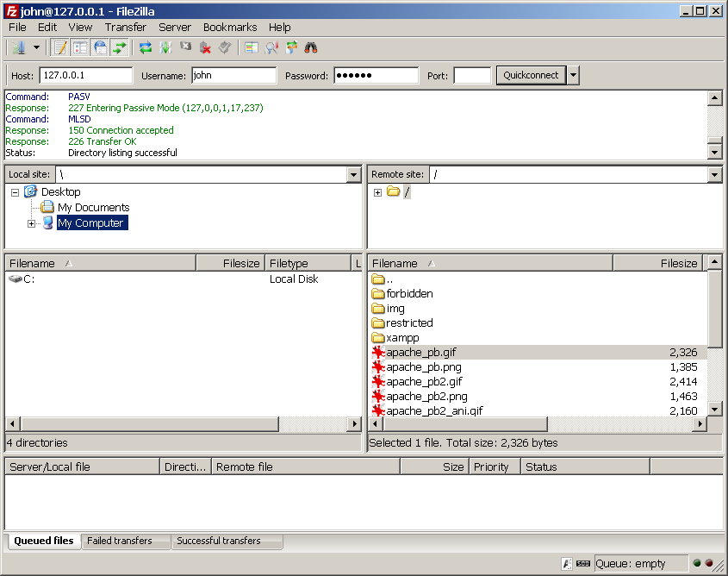Toggle synchronized browsing icon
Image resolution: width=728 pixels, height=576 pixels.
coord(291,48)
